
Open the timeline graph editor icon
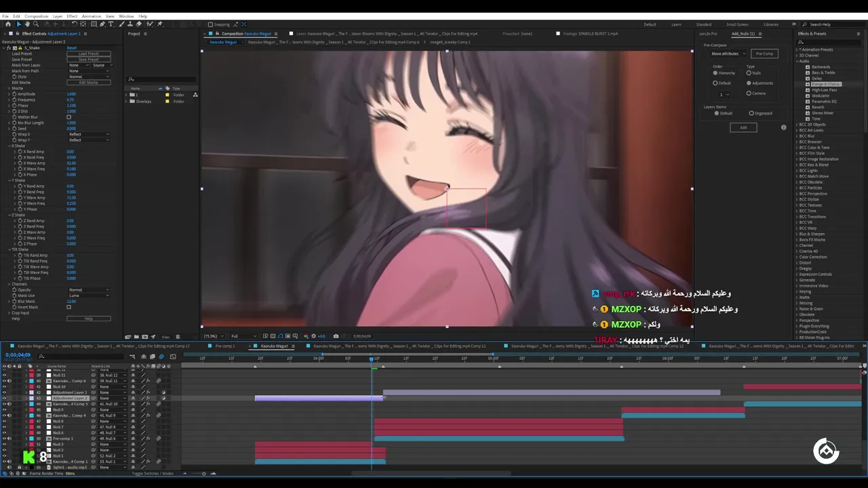click(173, 357)
